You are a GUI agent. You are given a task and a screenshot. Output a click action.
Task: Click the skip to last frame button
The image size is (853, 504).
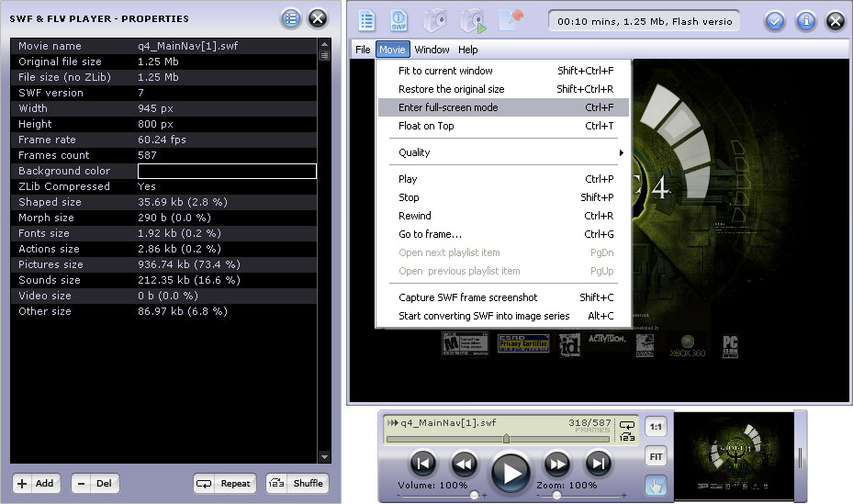coord(599,464)
